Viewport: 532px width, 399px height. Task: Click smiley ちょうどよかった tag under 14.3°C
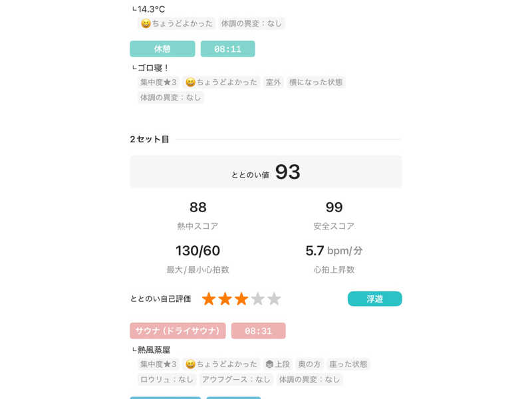tap(177, 23)
